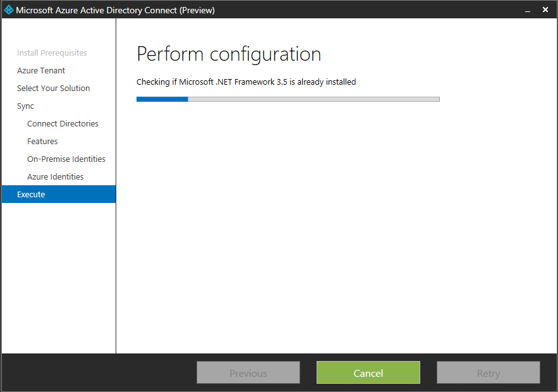Choose the Features sub-step
Screen dimensions: 558x392
coord(42,142)
